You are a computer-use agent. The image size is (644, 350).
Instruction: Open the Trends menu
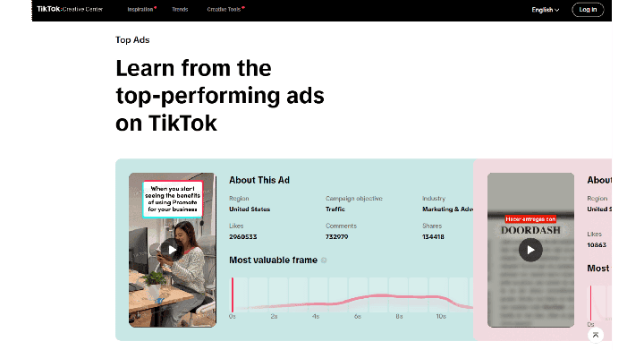coord(180,9)
